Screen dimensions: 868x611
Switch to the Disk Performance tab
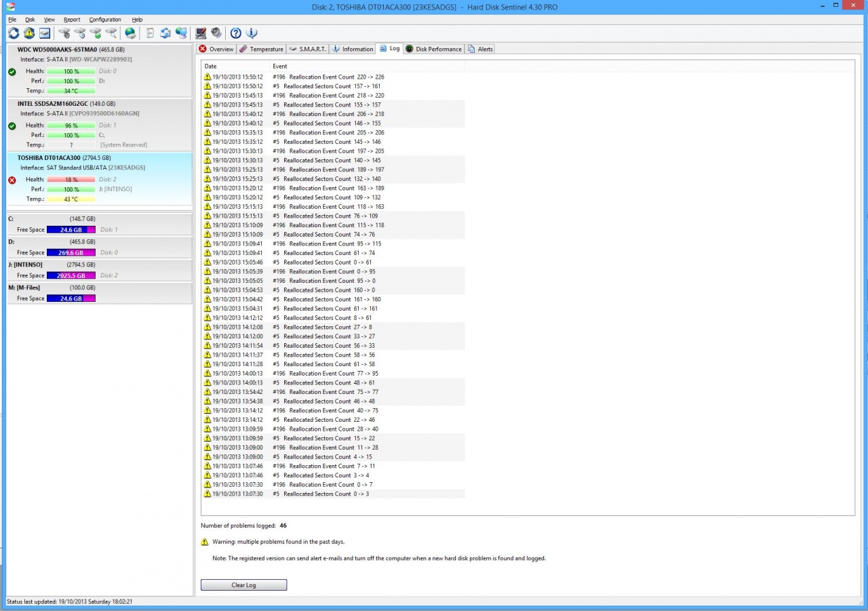(x=434, y=49)
